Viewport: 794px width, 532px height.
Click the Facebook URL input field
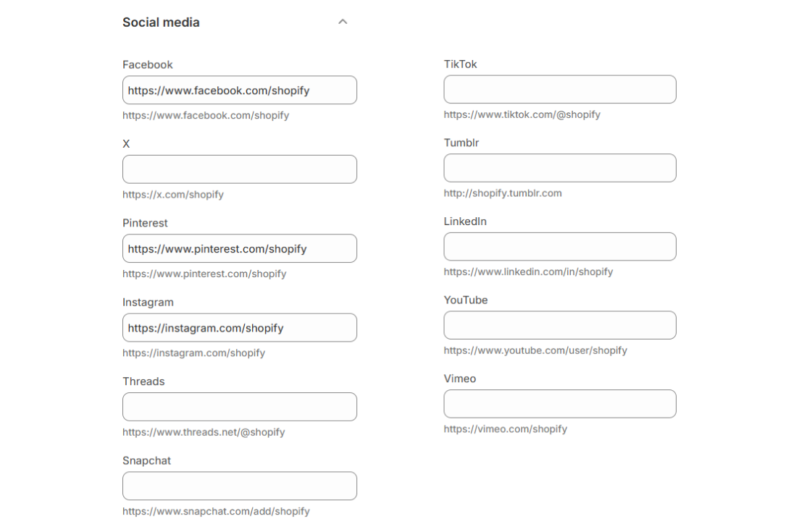(239, 90)
